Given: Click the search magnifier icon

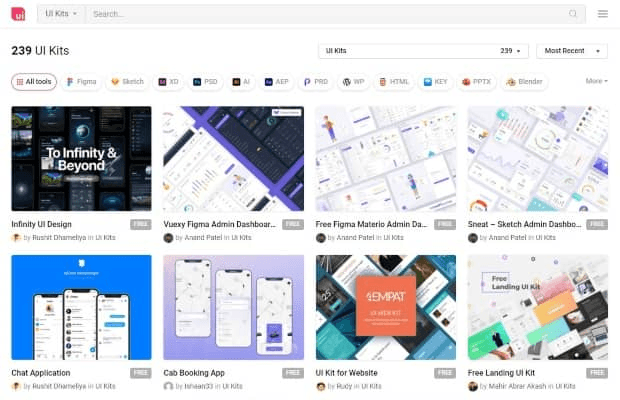Looking at the screenshot, I should (573, 14).
